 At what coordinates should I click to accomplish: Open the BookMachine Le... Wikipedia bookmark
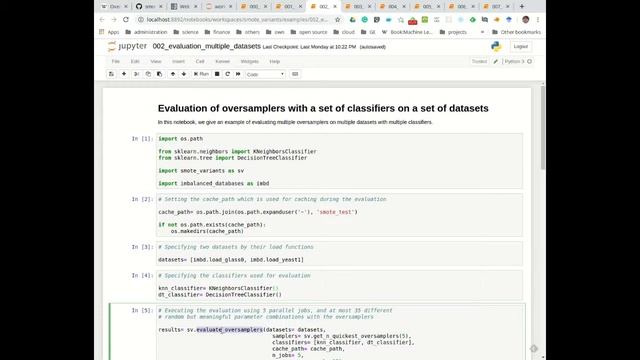point(407,32)
